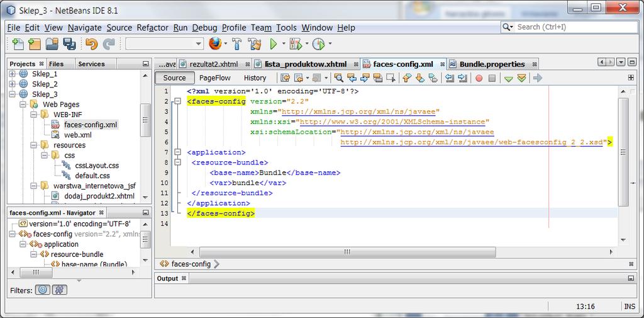Go to next bookmark icon
The width and height of the screenshot is (644, 318).
coord(419,77)
